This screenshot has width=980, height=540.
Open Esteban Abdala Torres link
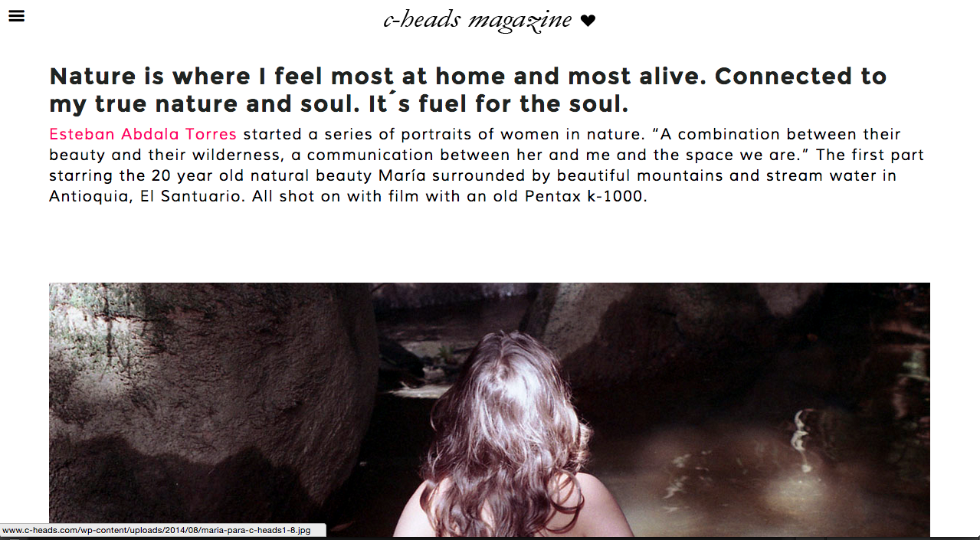pyautogui.click(x=143, y=134)
